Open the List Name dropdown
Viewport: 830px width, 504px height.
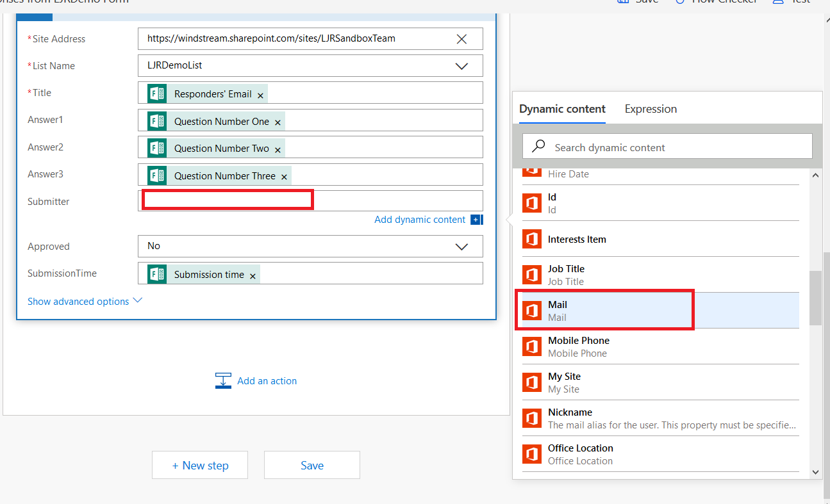click(461, 66)
